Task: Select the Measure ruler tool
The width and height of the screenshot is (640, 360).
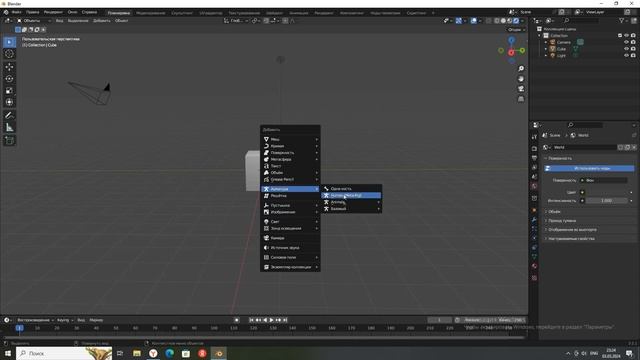Action: tap(9, 128)
